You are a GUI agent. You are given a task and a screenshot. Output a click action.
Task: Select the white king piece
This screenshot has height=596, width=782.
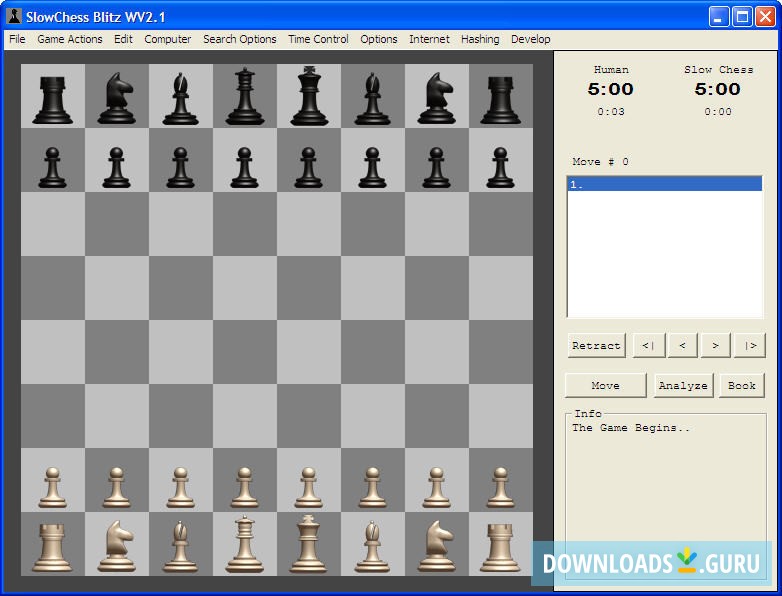[x=309, y=543]
